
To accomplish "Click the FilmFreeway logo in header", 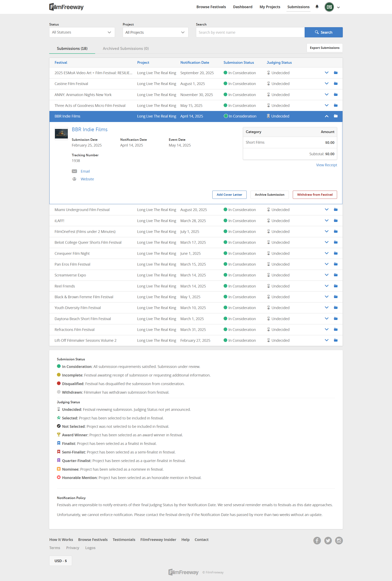I will click(x=67, y=7).
